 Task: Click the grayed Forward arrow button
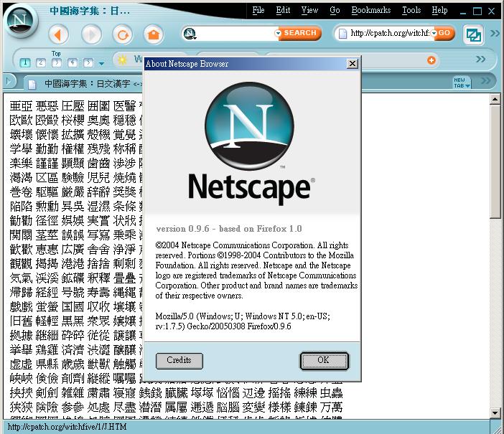point(91,34)
